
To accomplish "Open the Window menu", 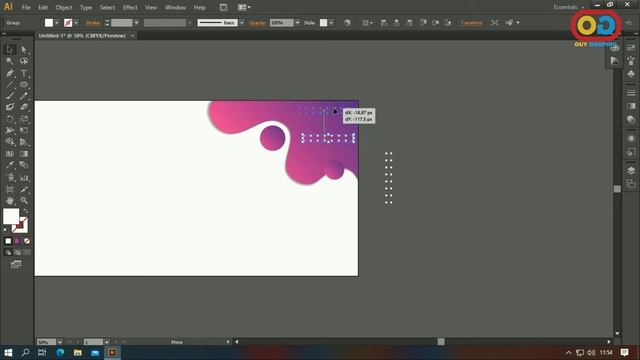I will pyautogui.click(x=176, y=7).
